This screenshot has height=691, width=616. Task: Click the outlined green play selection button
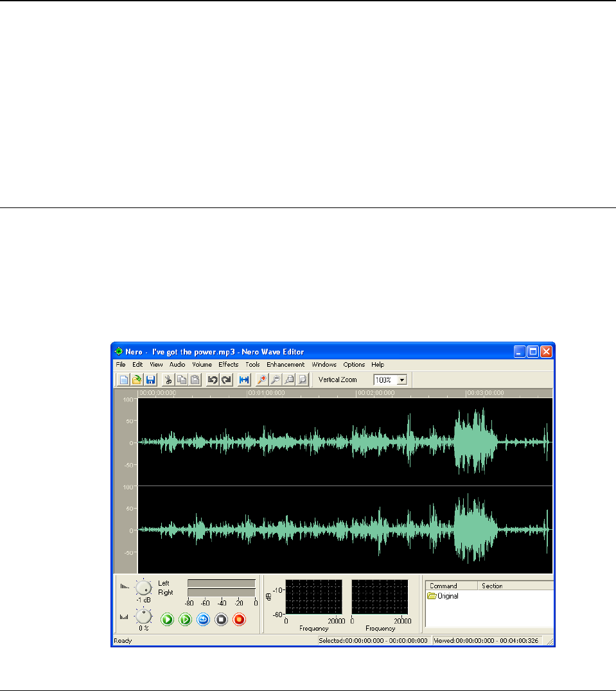pos(185,620)
